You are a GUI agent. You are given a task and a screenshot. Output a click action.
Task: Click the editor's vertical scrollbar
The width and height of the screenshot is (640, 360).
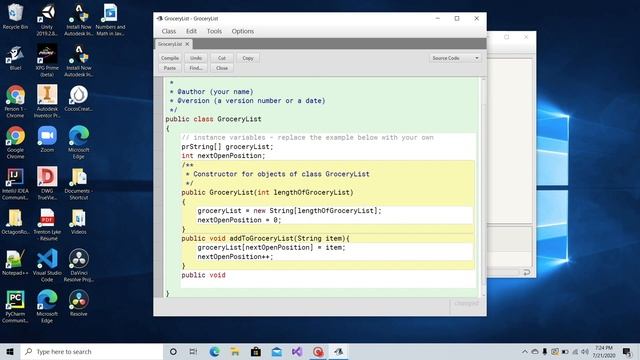pos(484,186)
